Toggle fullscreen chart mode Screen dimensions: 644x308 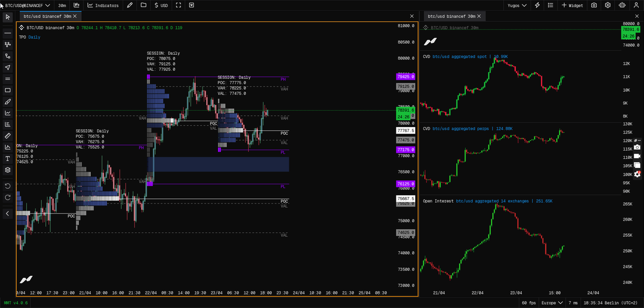(x=178, y=5)
